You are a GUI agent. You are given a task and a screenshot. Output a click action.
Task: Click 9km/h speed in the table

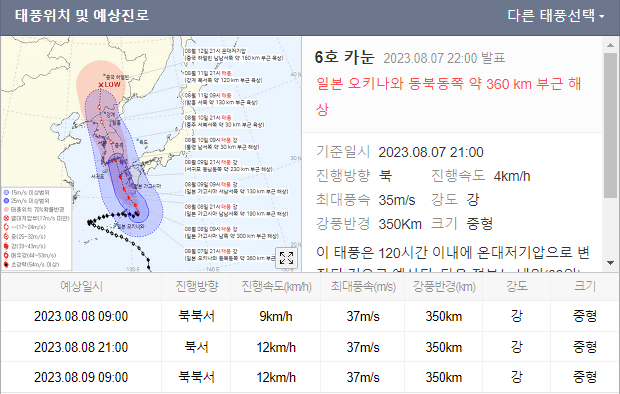[x=276, y=316]
